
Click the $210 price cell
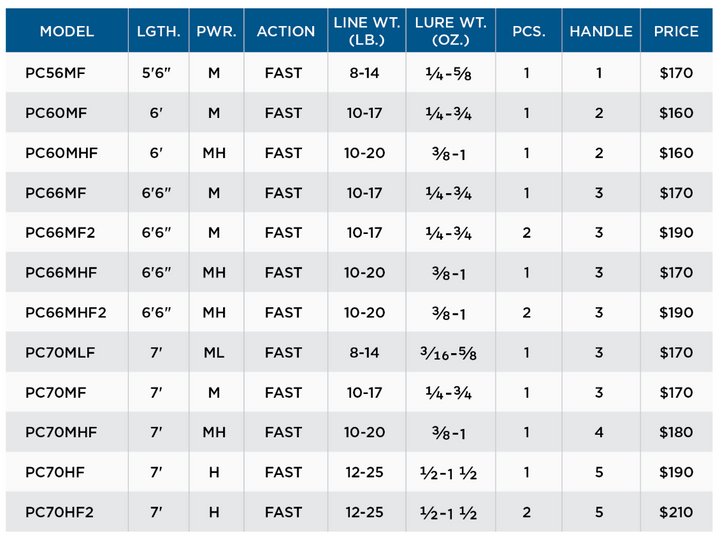tap(676, 512)
